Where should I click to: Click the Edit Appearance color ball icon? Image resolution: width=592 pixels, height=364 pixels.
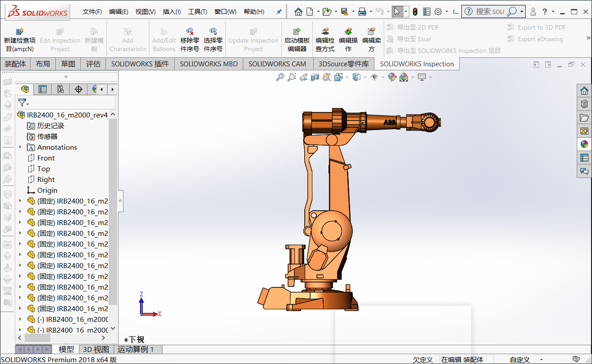(x=392, y=77)
